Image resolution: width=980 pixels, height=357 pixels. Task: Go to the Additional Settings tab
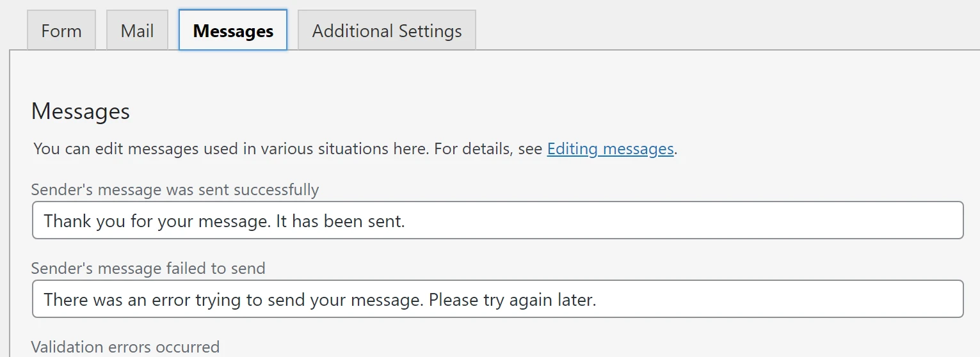tap(387, 31)
